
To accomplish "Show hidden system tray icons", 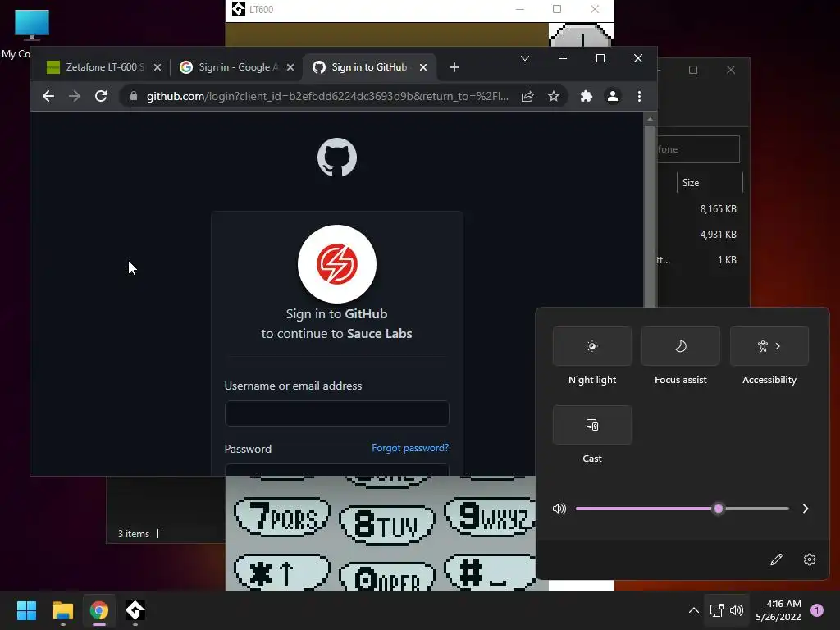I will 693,610.
